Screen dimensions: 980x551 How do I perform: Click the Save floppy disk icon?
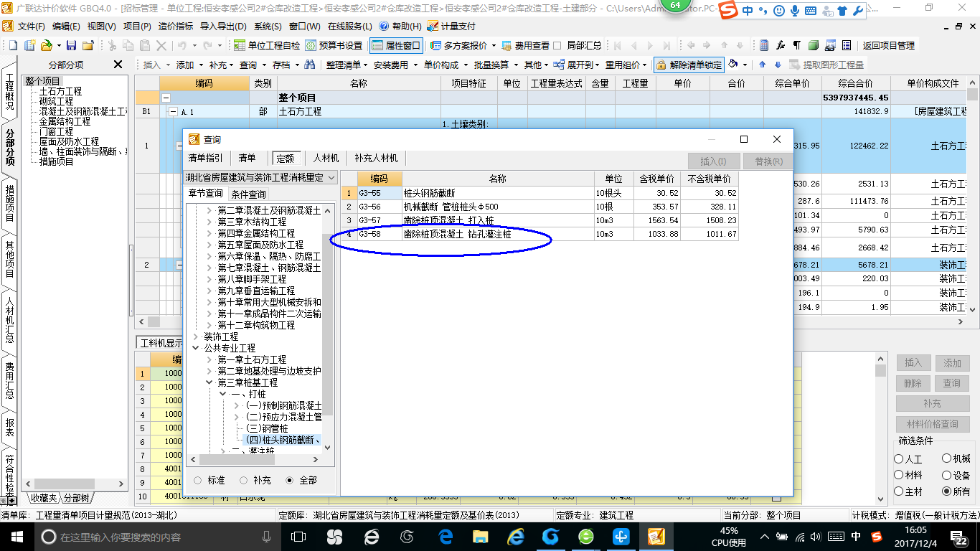71,45
